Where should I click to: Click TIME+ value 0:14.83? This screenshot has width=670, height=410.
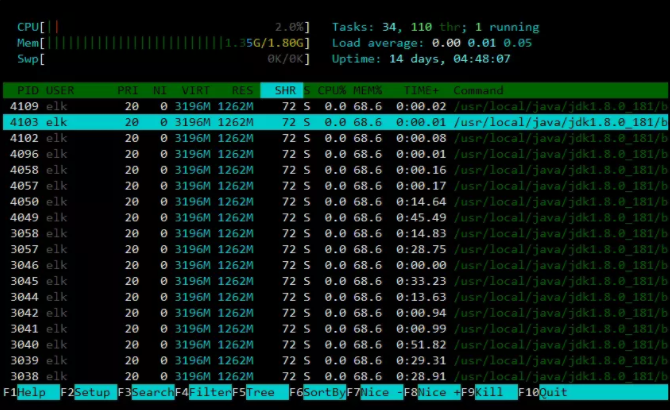(x=421, y=233)
